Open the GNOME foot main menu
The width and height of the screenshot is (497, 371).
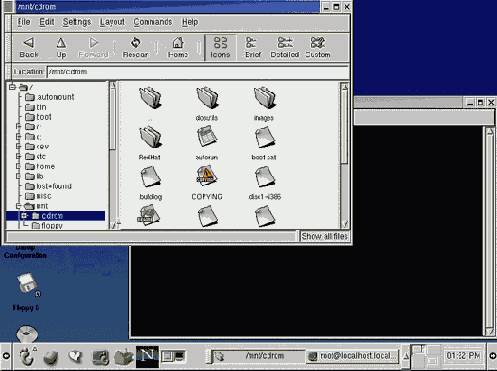click(x=27, y=357)
